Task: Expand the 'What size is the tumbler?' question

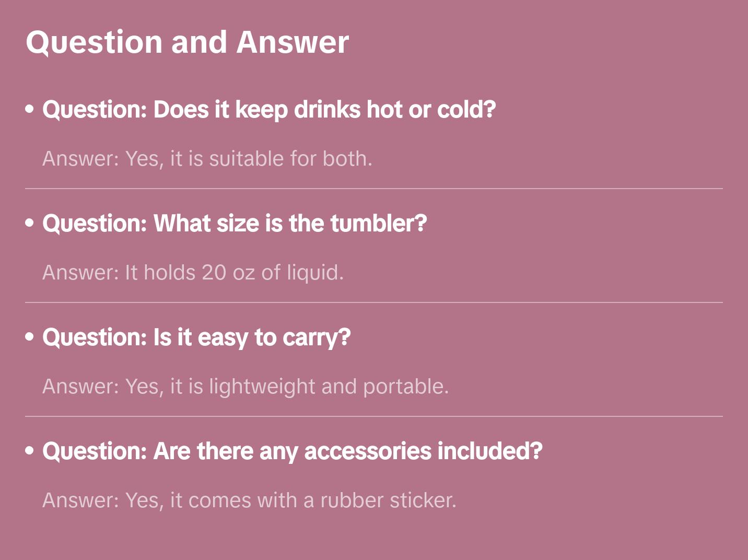Action: pos(235,224)
